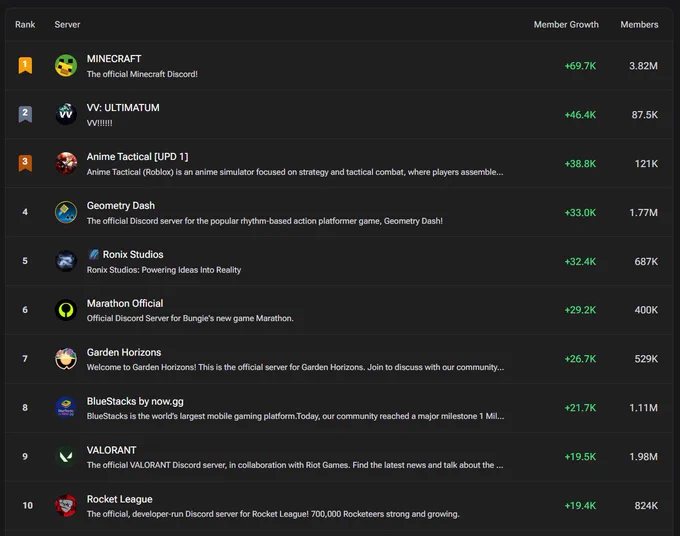Click the 687K members count
This screenshot has height=536, width=680.
click(646, 261)
